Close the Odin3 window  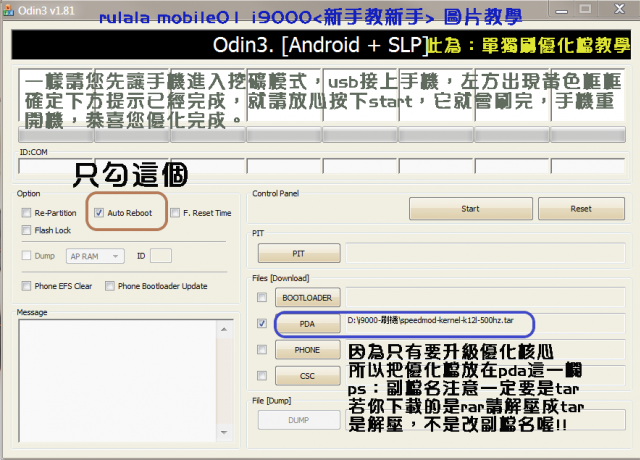619,9
